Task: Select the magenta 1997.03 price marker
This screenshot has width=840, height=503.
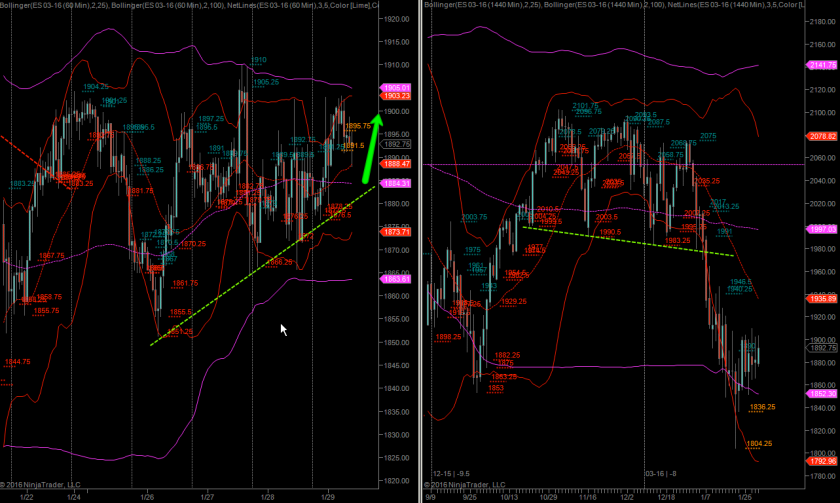Action: (822, 229)
